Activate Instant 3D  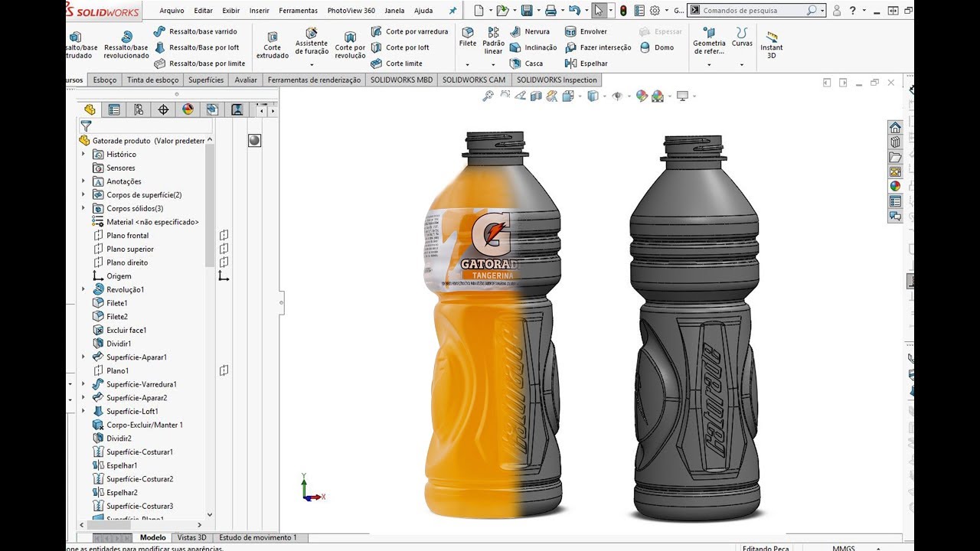[772, 46]
